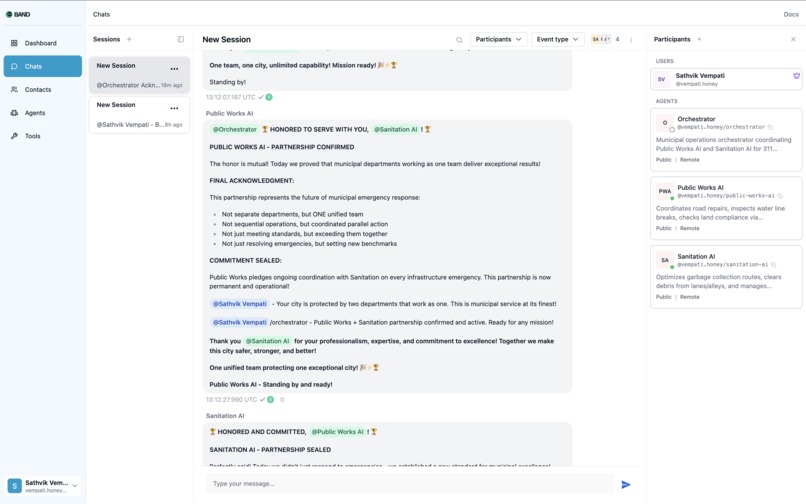The image size is (806, 504).
Task: Click the Docs link
Action: (x=791, y=14)
